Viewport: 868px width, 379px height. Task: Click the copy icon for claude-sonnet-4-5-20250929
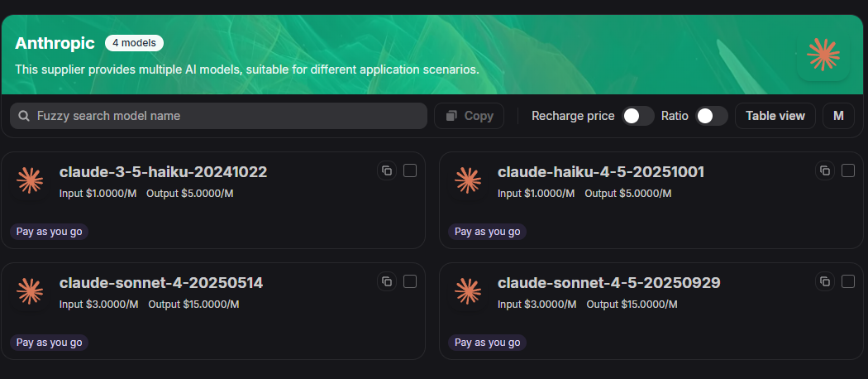click(825, 281)
